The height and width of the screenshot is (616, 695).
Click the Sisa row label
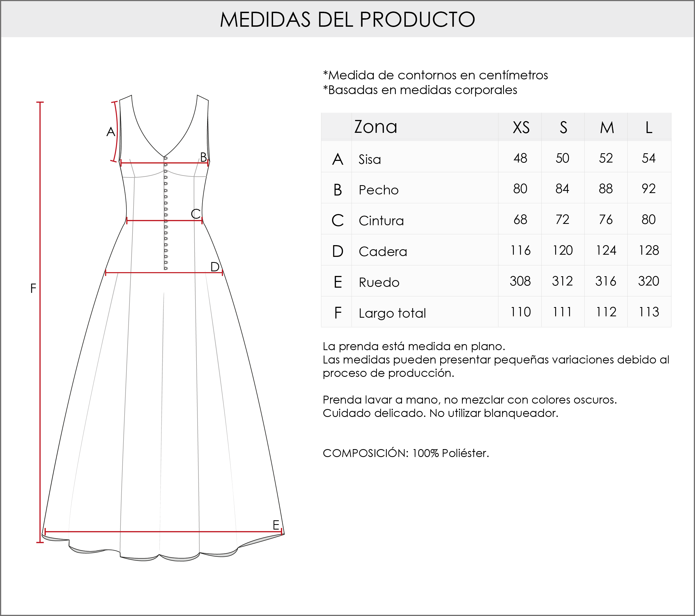point(370,160)
